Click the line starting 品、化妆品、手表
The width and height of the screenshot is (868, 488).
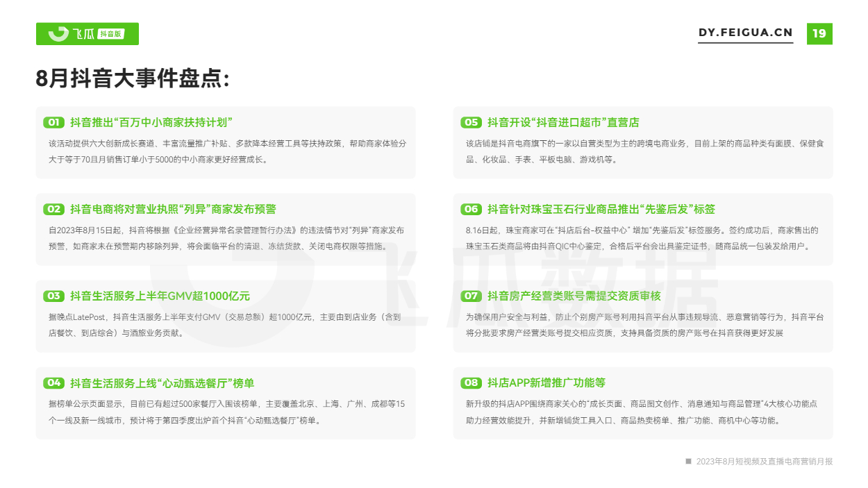541,159
